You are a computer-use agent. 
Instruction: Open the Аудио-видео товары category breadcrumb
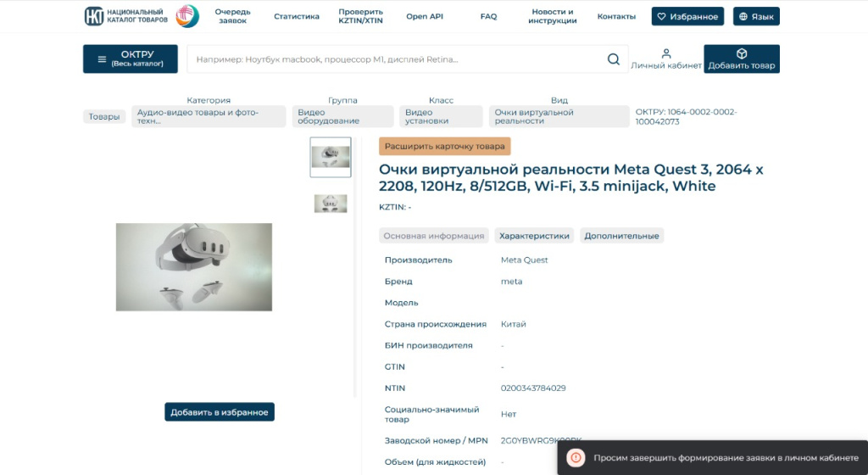pos(209,116)
